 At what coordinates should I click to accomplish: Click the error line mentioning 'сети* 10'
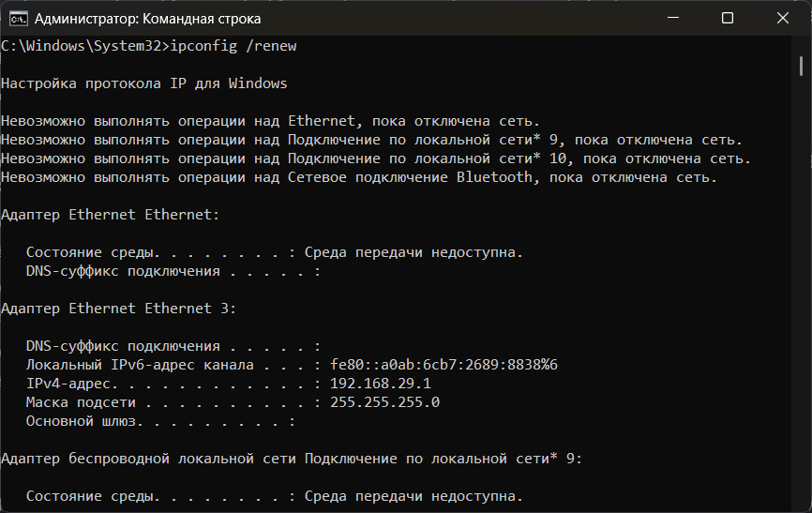pos(376,158)
